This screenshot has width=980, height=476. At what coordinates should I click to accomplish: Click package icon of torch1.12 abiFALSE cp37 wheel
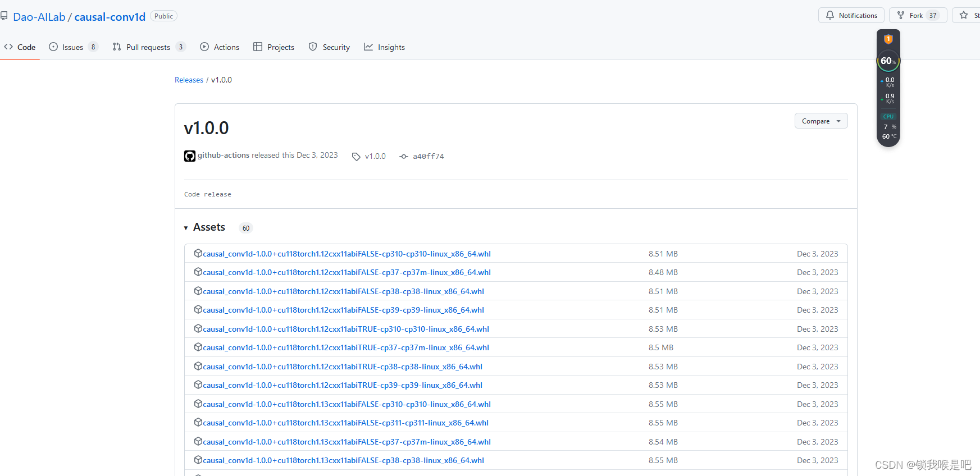(x=198, y=272)
